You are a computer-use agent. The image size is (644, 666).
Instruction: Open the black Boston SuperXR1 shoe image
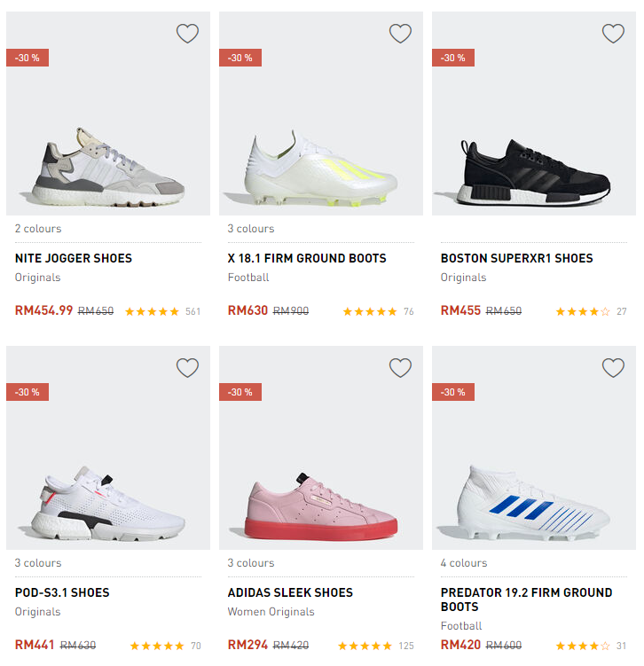[x=533, y=170]
